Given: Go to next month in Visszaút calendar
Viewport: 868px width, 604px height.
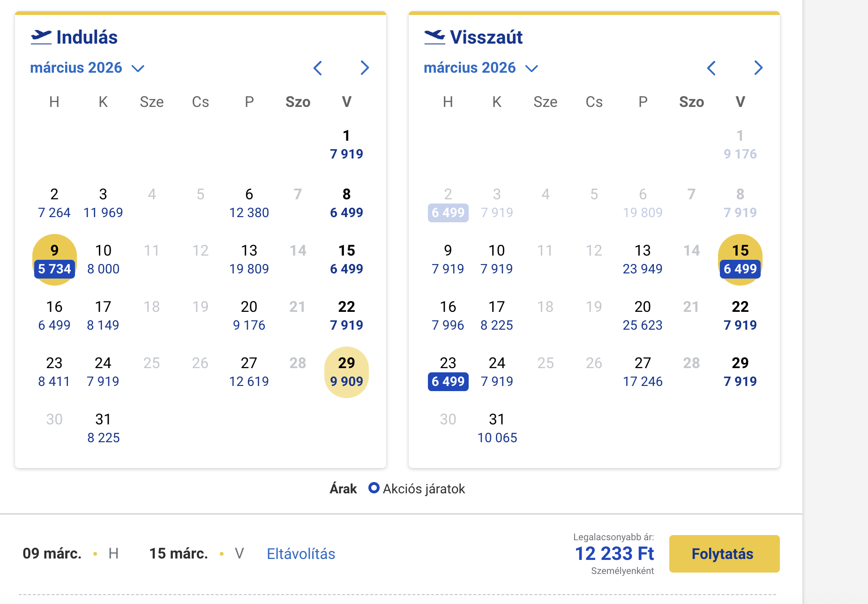Looking at the screenshot, I should click(758, 68).
